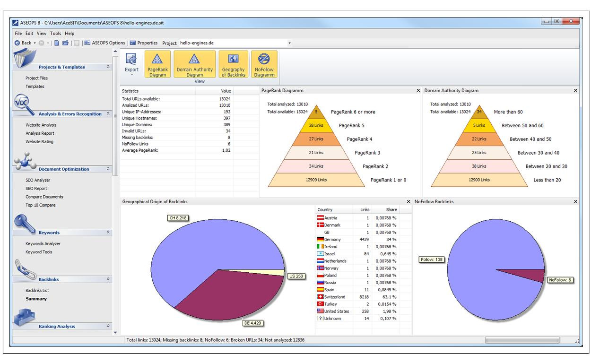Click the Backlinks chain icon

pyautogui.click(x=25, y=270)
